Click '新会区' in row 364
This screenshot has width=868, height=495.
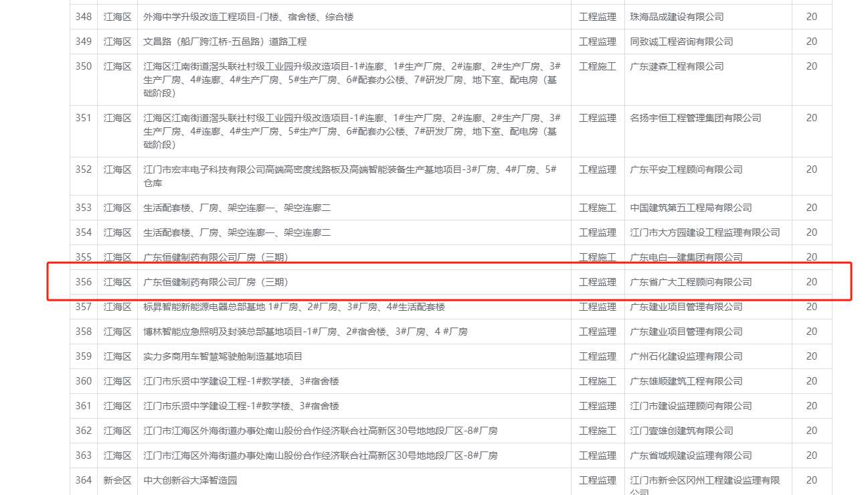click(118, 480)
